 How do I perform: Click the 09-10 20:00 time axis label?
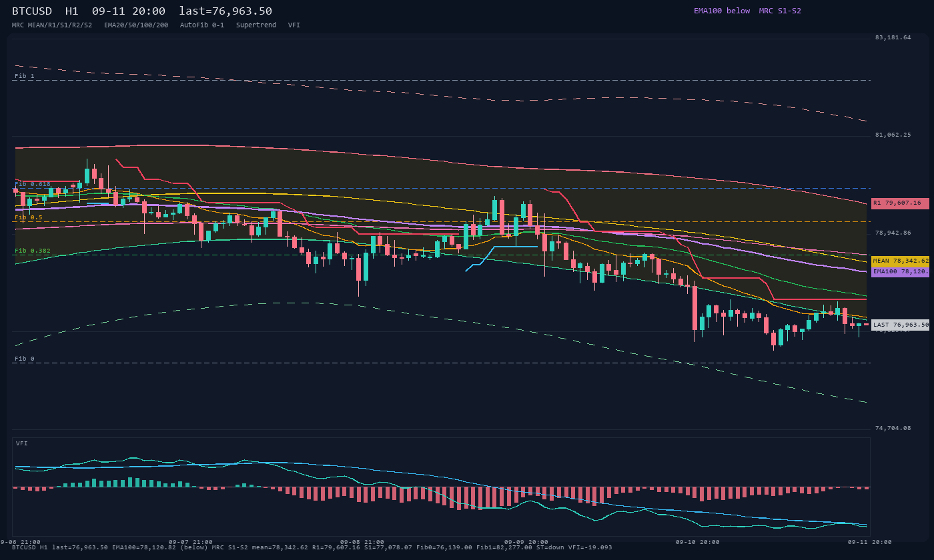tap(698, 542)
